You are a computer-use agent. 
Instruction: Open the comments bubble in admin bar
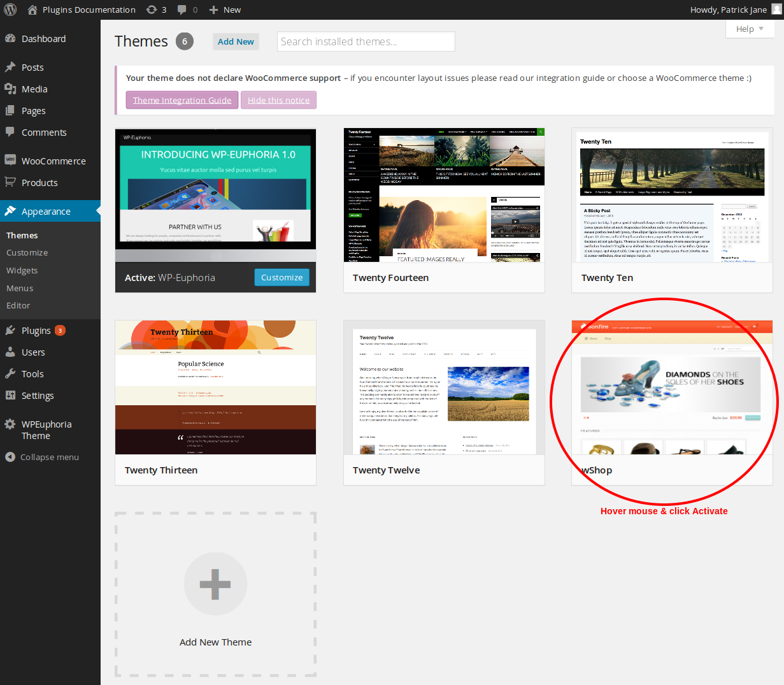coord(182,10)
